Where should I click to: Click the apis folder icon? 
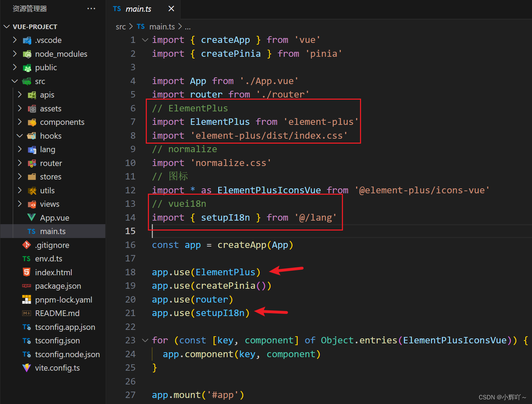click(x=32, y=95)
